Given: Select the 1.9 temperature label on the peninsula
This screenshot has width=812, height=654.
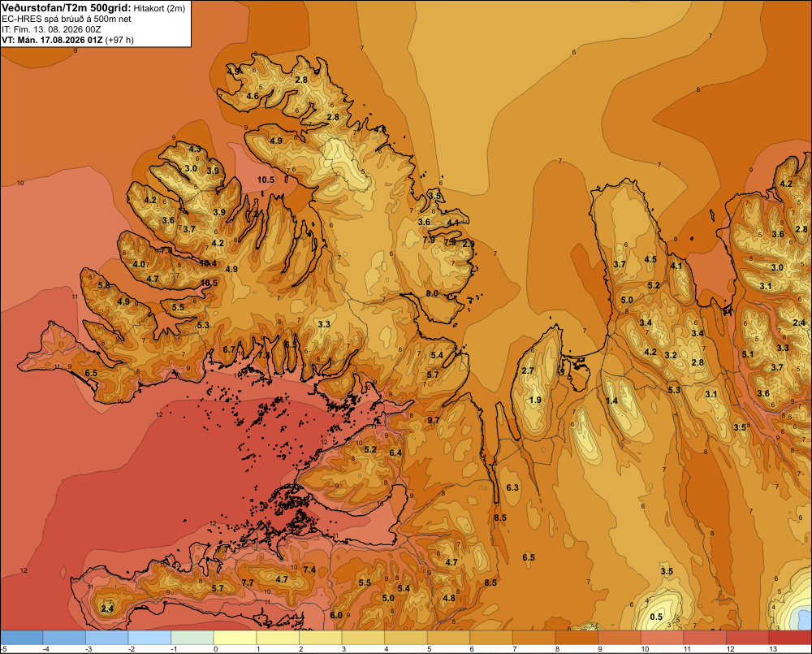Looking at the screenshot, I should click(x=535, y=400).
